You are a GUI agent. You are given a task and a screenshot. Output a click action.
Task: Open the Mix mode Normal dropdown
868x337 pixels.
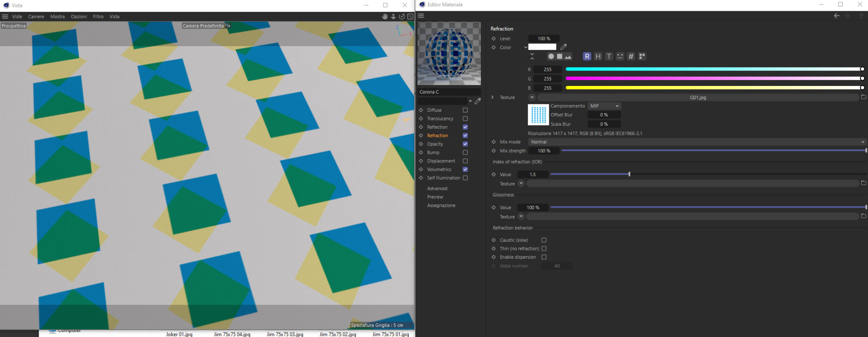(x=697, y=142)
